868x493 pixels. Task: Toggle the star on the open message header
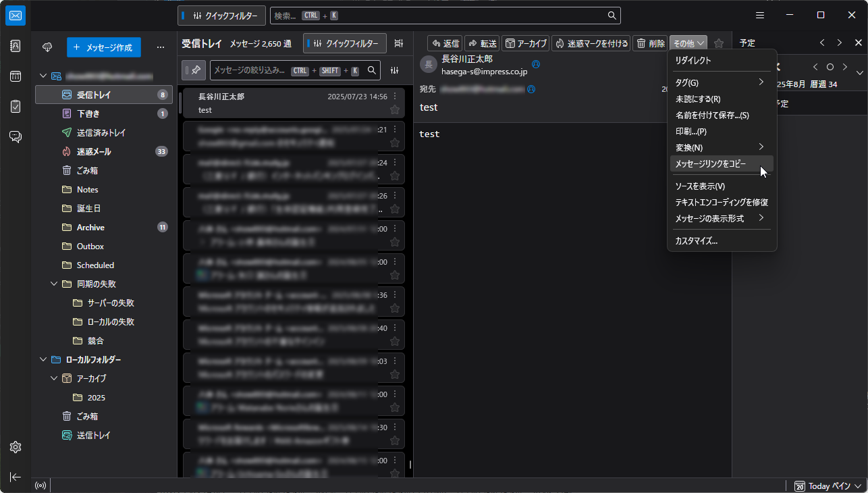click(719, 43)
